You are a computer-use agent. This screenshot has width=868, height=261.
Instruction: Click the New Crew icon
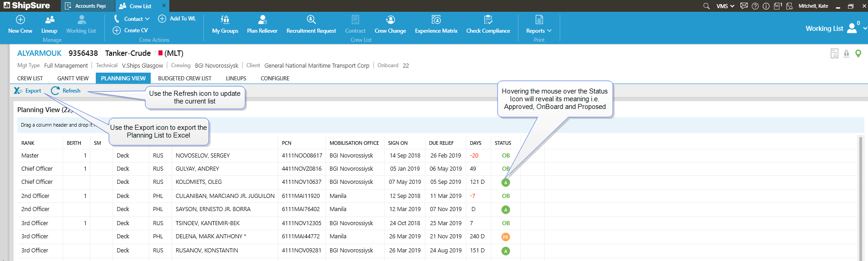pyautogui.click(x=20, y=20)
